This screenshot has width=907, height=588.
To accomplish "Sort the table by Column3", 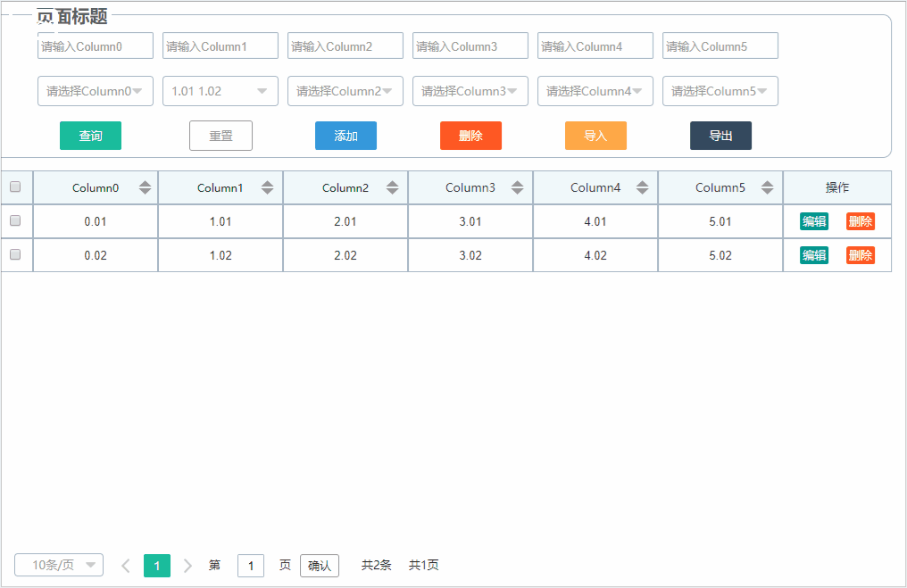I will 517,187.
